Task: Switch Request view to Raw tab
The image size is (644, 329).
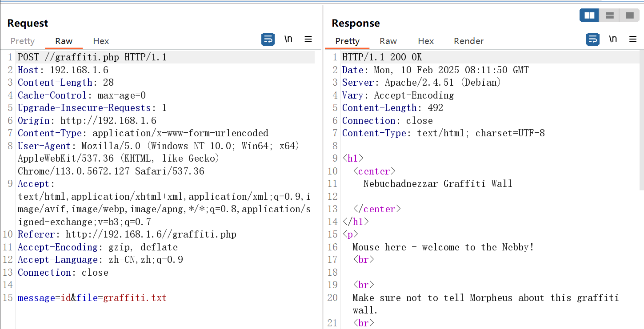Action: [64, 41]
